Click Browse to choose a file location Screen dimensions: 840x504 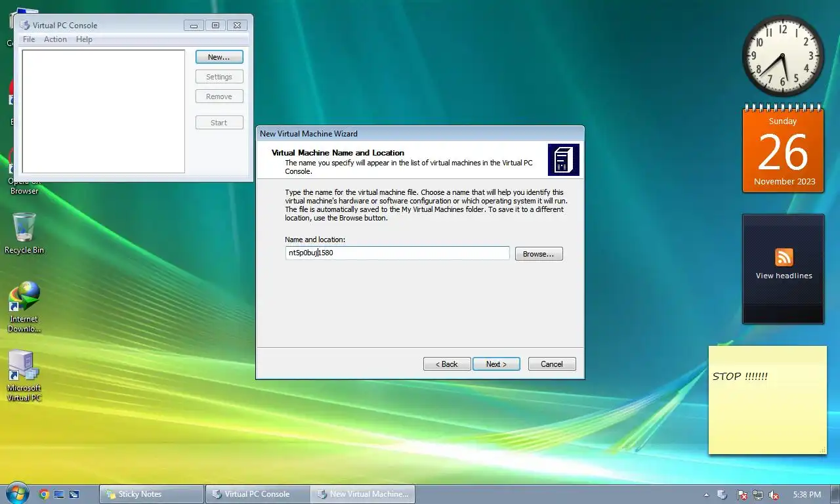pos(539,254)
